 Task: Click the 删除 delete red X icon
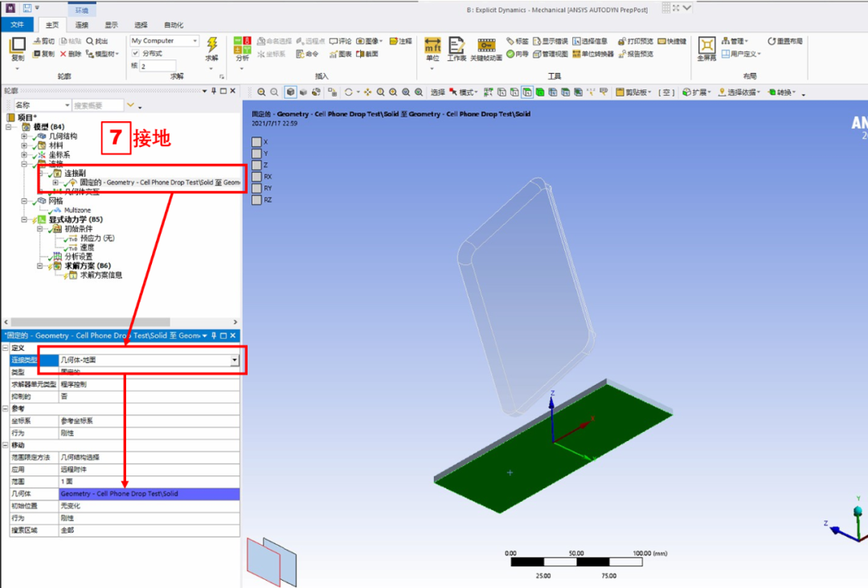coord(70,54)
